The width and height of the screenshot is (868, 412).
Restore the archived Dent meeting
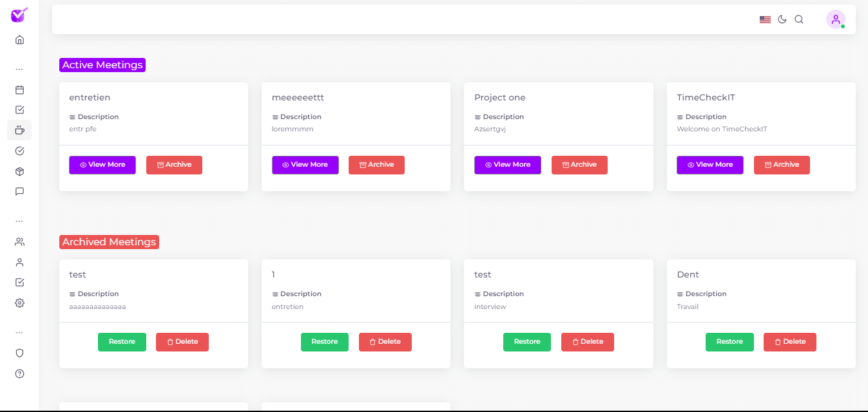pyautogui.click(x=729, y=342)
